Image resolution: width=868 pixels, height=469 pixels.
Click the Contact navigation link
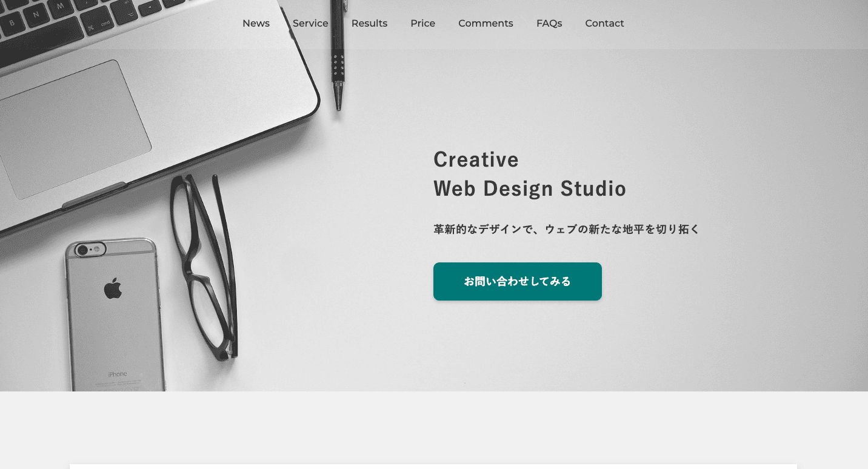pyautogui.click(x=604, y=24)
